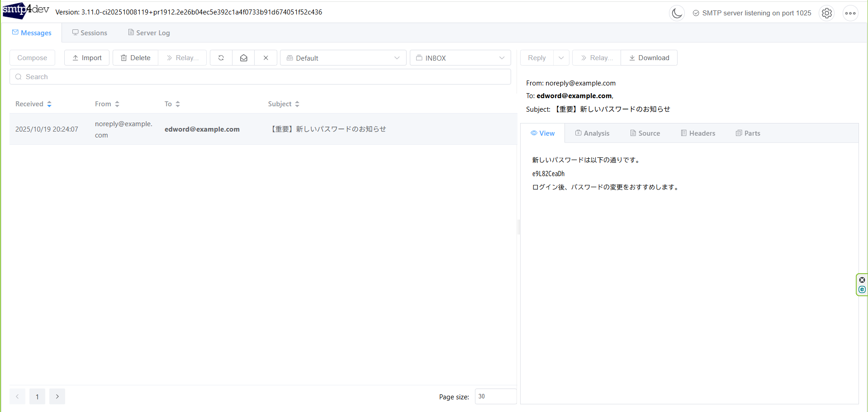Click the Relay button in the message list toolbar
Viewport: 868px width, 412px height.
(x=182, y=58)
